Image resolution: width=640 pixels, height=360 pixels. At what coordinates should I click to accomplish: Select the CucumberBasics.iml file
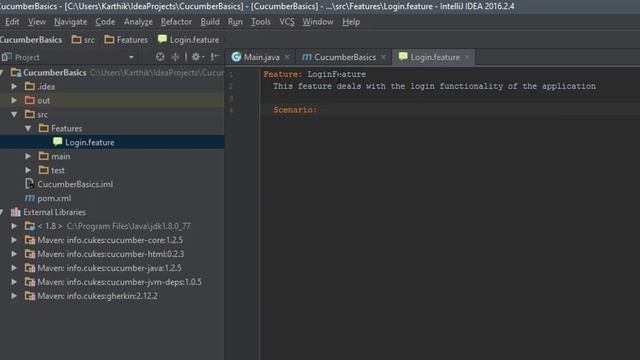[75, 184]
